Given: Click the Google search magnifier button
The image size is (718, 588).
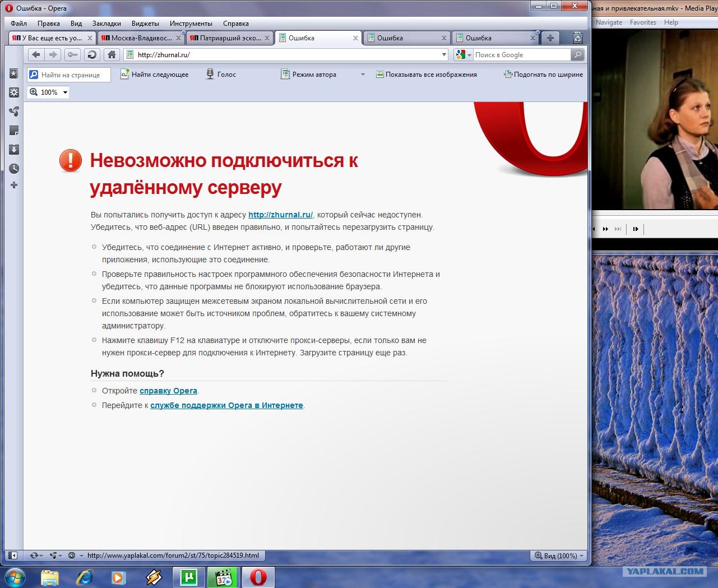Looking at the screenshot, I should [x=577, y=54].
